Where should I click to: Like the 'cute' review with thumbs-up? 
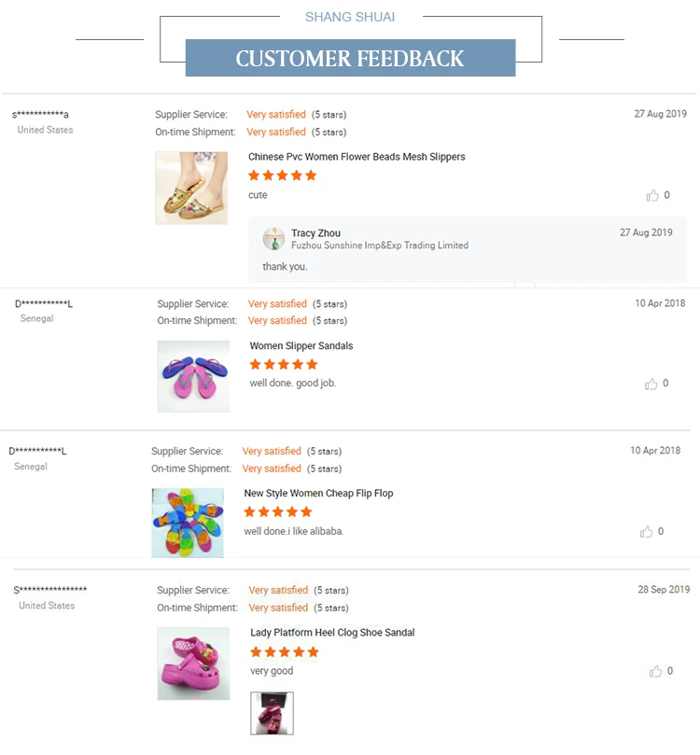tap(652, 196)
